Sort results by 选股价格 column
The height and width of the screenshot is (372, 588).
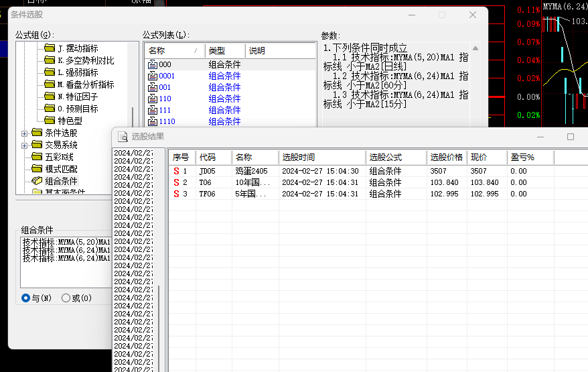[447, 158]
